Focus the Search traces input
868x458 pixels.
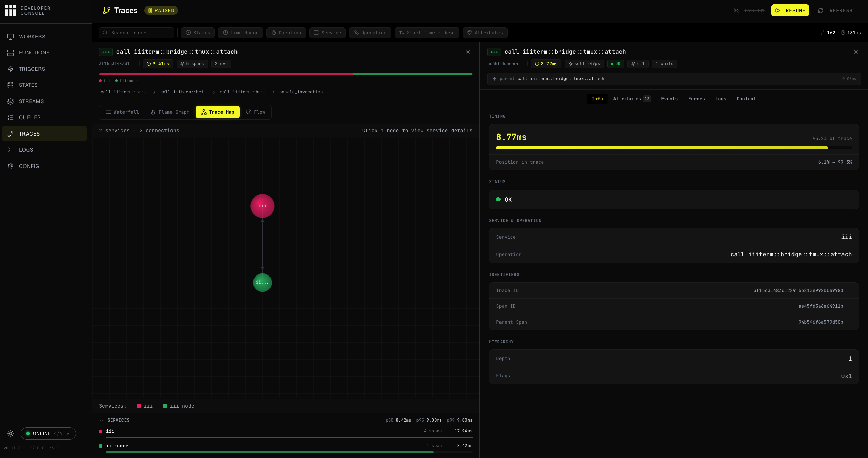point(136,33)
